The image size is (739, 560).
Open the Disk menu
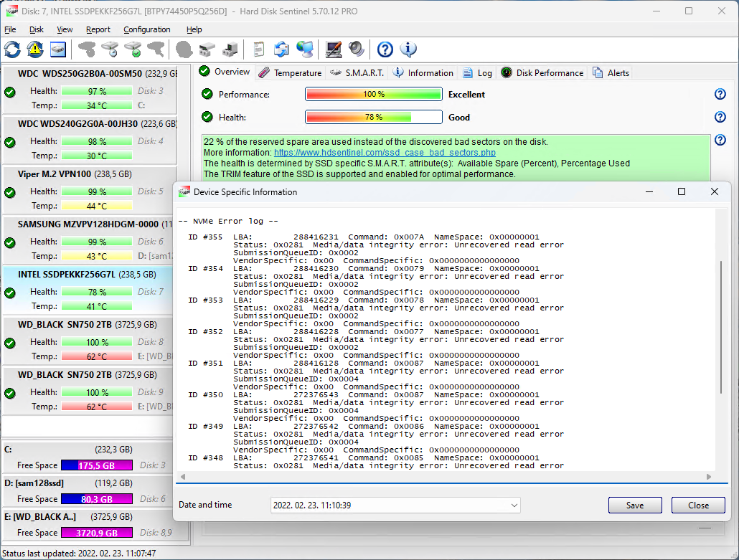[37, 29]
